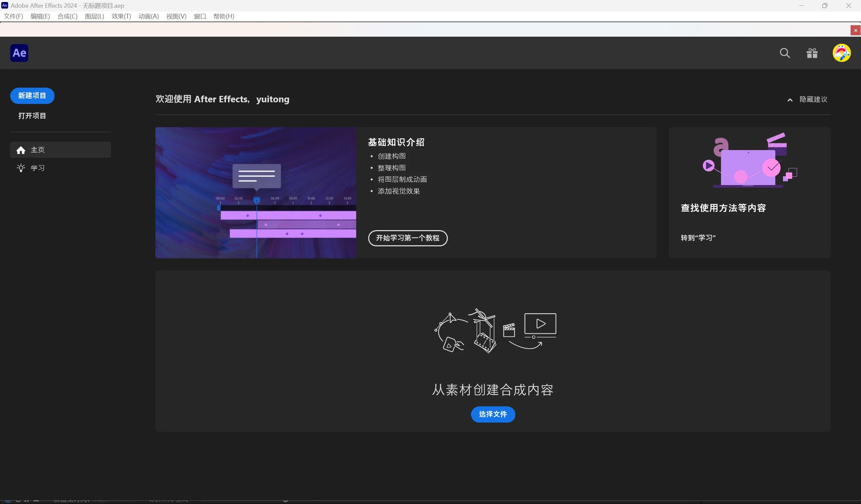The width and height of the screenshot is (861, 504).
Task: Toggle 隐藏建议 to hide suggestions
Action: [813, 99]
